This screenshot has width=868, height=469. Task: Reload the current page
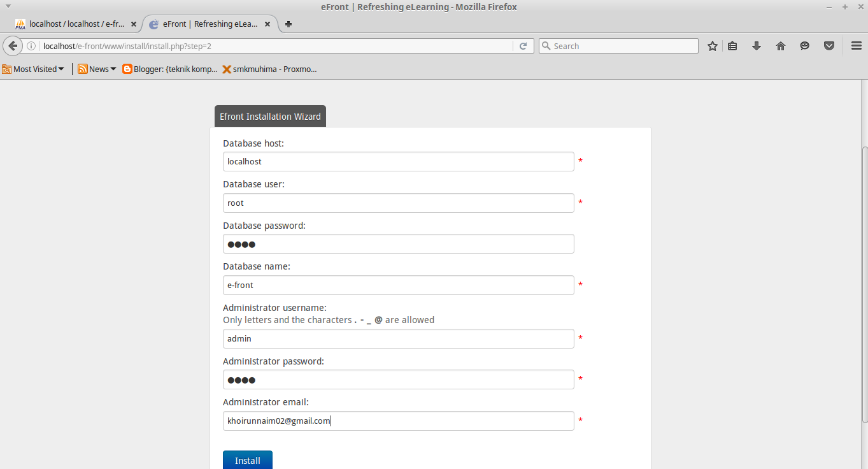click(x=523, y=46)
